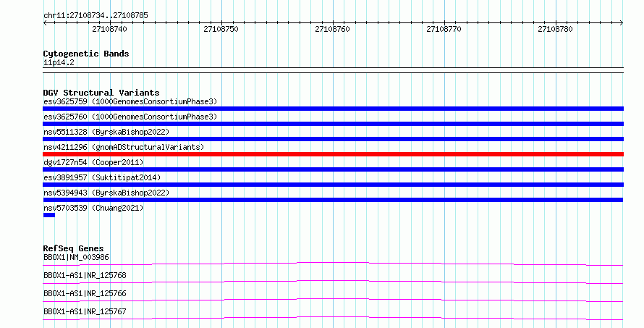Select the Cytogenetic Bands track heading
Viewport: 644px width, 328px height.
86,54
